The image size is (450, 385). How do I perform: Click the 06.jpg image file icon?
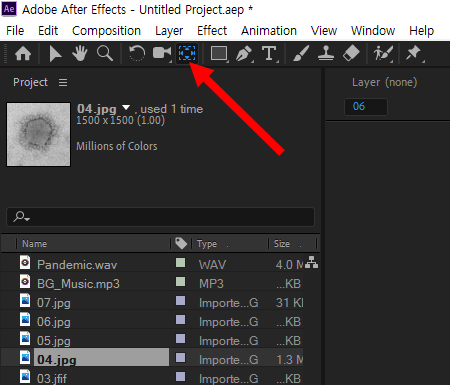25,319
